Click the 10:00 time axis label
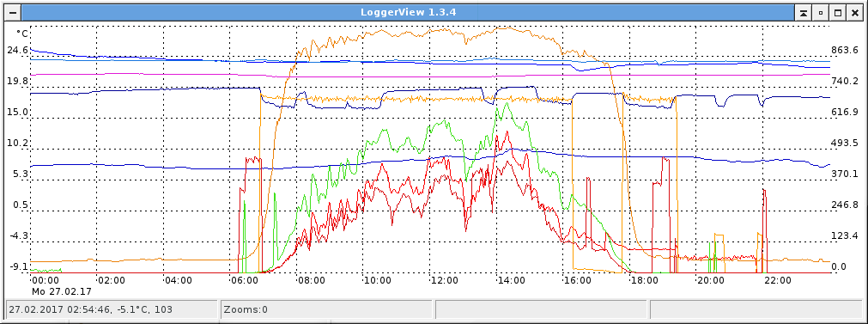The width and height of the screenshot is (868, 324). (x=378, y=281)
